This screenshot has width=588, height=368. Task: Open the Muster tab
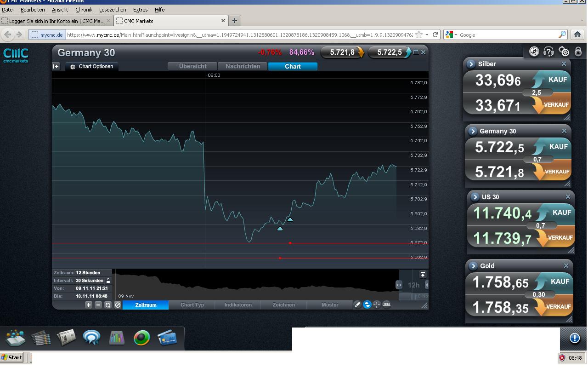tap(330, 305)
